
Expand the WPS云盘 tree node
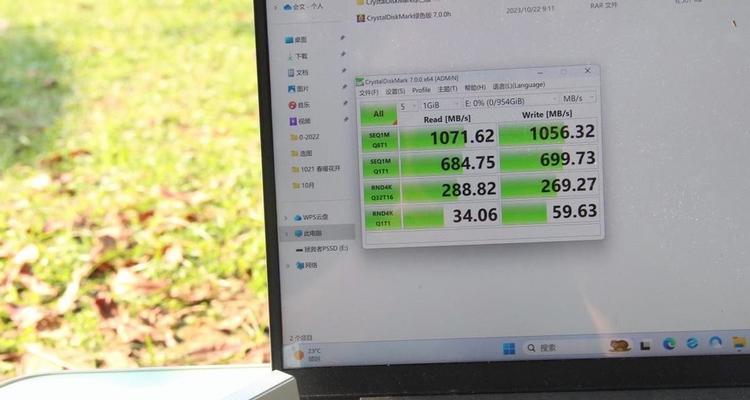coord(286,218)
